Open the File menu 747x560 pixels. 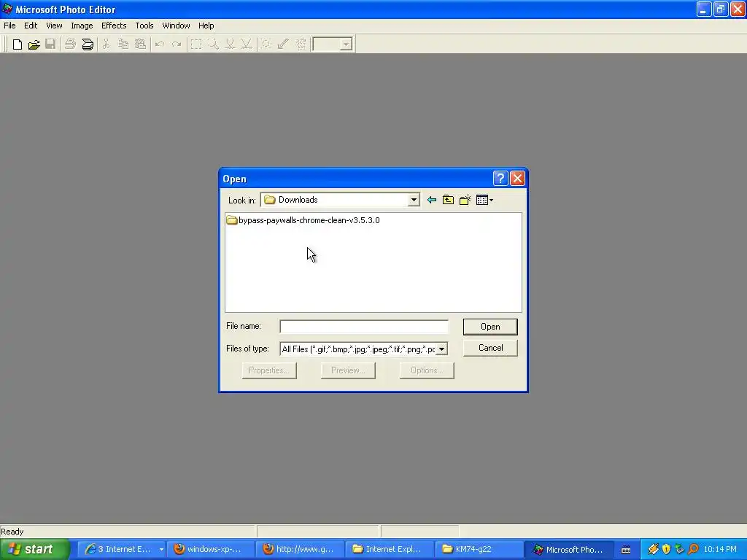pyautogui.click(x=9, y=26)
